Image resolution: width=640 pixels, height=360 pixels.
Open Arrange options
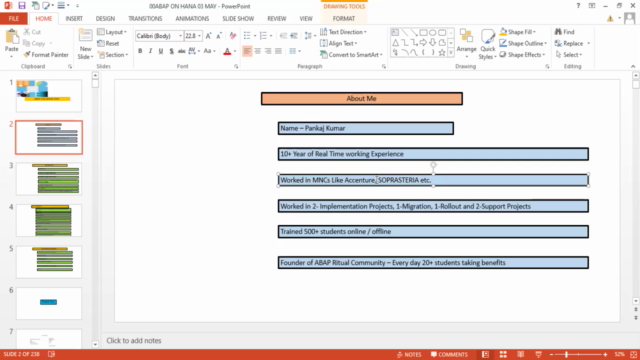467,43
